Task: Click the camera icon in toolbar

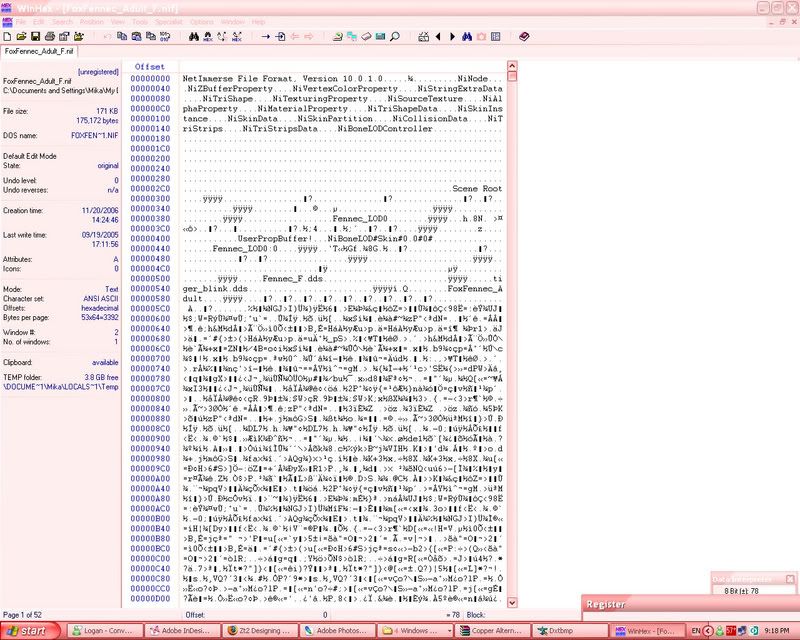Action: click(481, 36)
